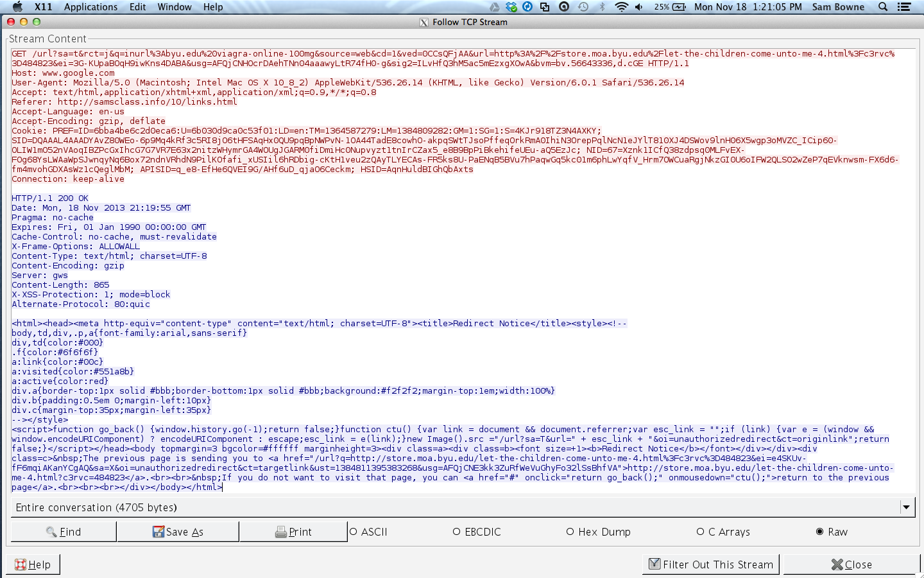Click the 'Accept: text/html' request header line
Image resolution: width=924 pixels, height=578 pixels.
pos(194,92)
